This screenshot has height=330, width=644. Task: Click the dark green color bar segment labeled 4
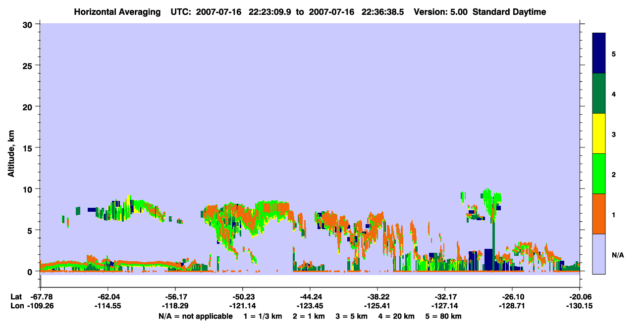tap(599, 94)
